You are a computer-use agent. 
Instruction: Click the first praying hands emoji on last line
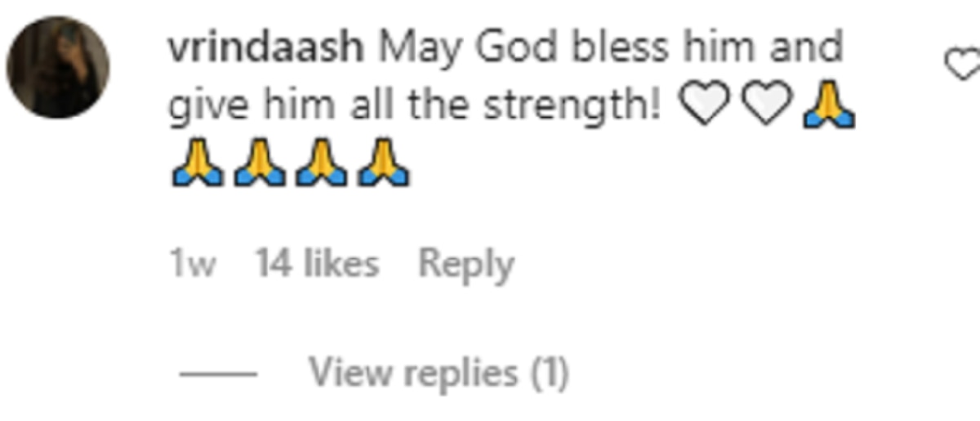click(197, 164)
